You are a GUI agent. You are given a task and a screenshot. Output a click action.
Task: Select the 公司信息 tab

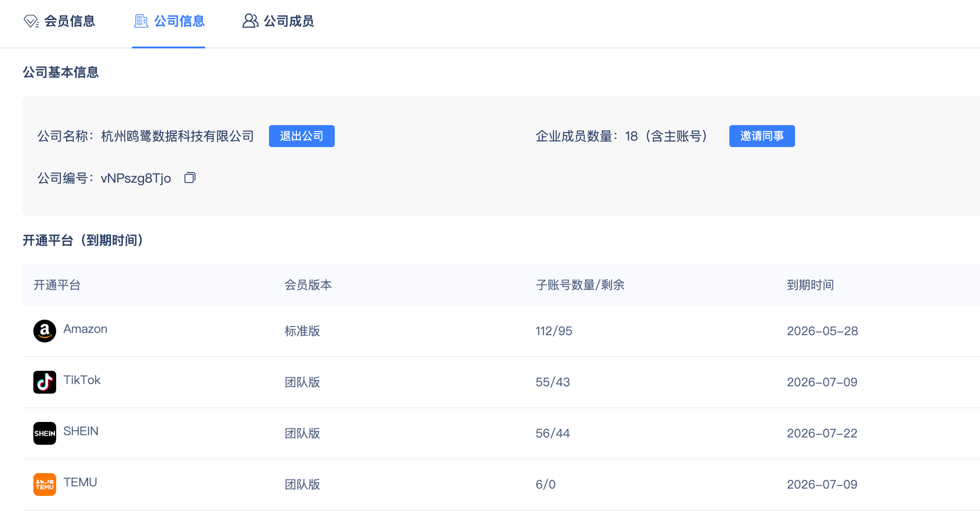pyautogui.click(x=179, y=21)
